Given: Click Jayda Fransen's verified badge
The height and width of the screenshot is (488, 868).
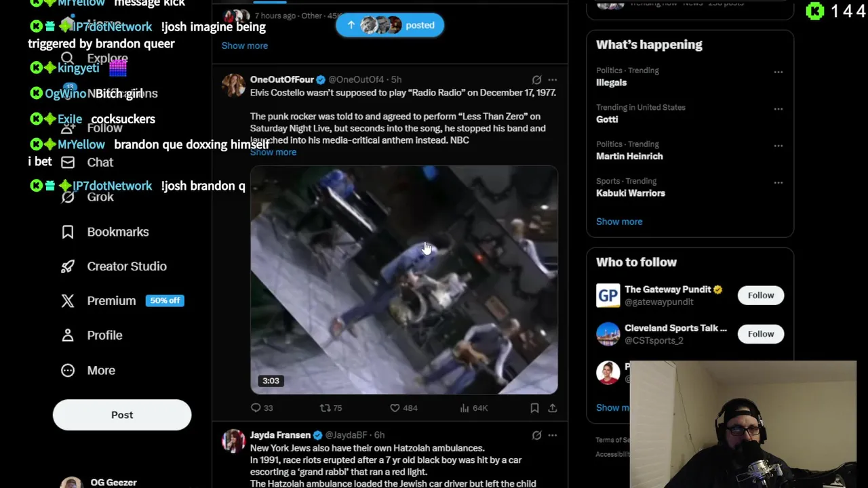Looking at the screenshot, I should coord(318,435).
